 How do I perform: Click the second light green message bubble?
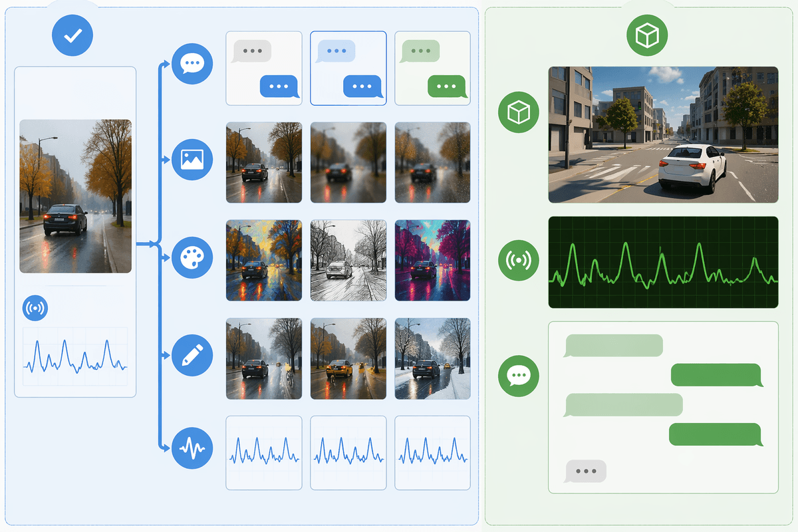coord(623,406)
